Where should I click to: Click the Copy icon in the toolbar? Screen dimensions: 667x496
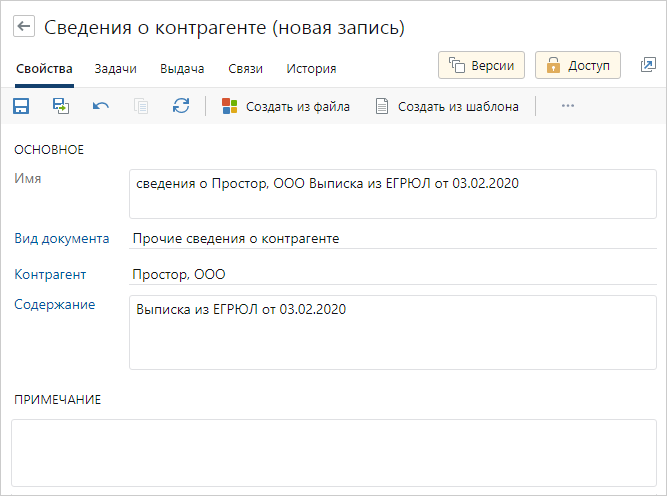[141, 106]
